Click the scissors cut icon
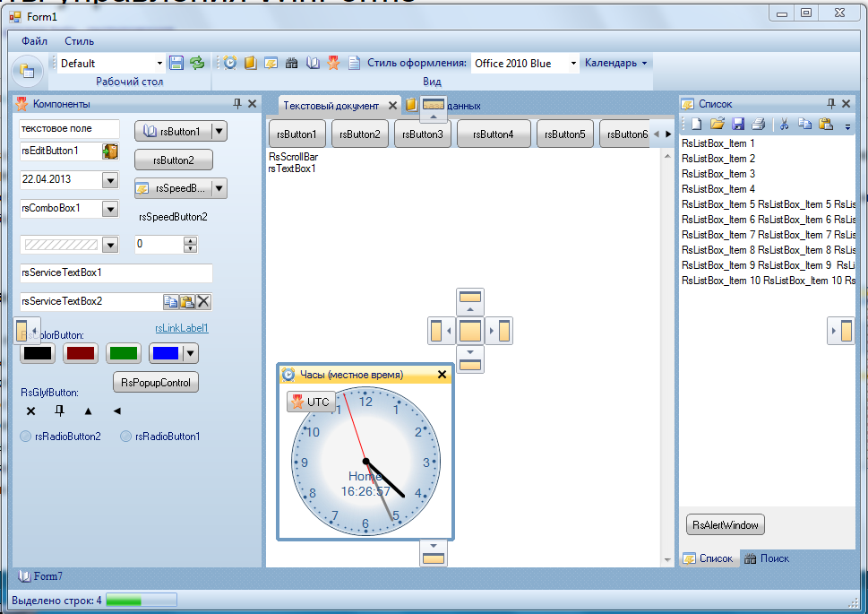This screenshot has width=868, height=614. pyautogui.click(x=782, y=125)
